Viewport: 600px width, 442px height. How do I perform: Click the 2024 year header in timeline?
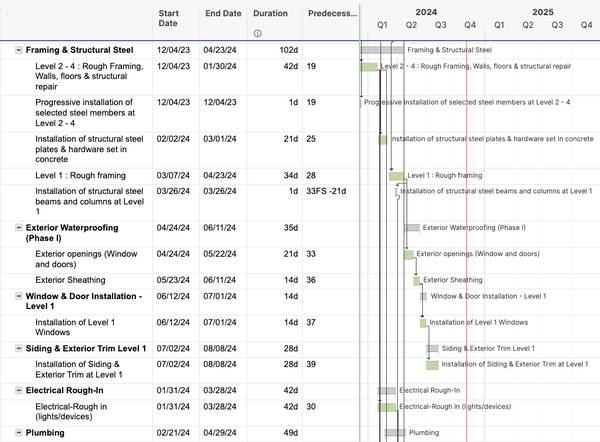(x=426, y=12)
